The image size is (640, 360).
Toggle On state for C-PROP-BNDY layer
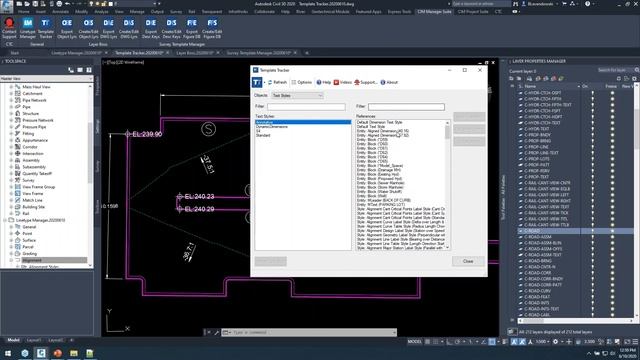pyautogui.click(x=593, y=135)
